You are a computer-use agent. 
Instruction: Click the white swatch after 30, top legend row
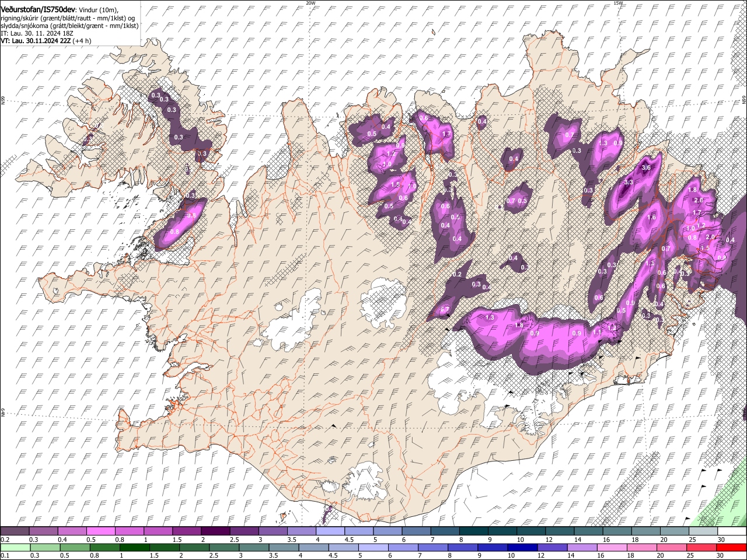[x=732, y=531]
